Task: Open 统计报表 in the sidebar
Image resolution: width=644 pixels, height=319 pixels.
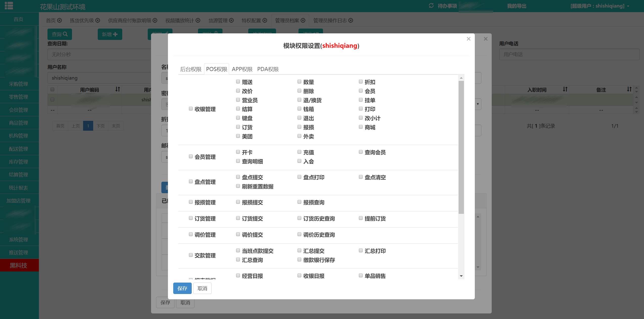Action: click(x=18, y=188)
